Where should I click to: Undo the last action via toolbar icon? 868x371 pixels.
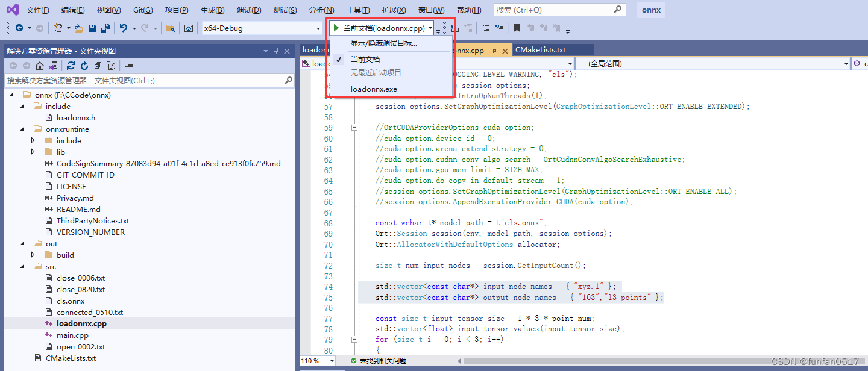(123, 28)
